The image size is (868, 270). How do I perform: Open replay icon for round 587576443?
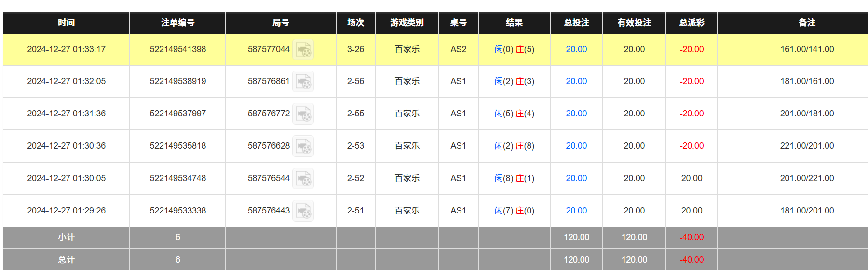[x=303, y=211]
